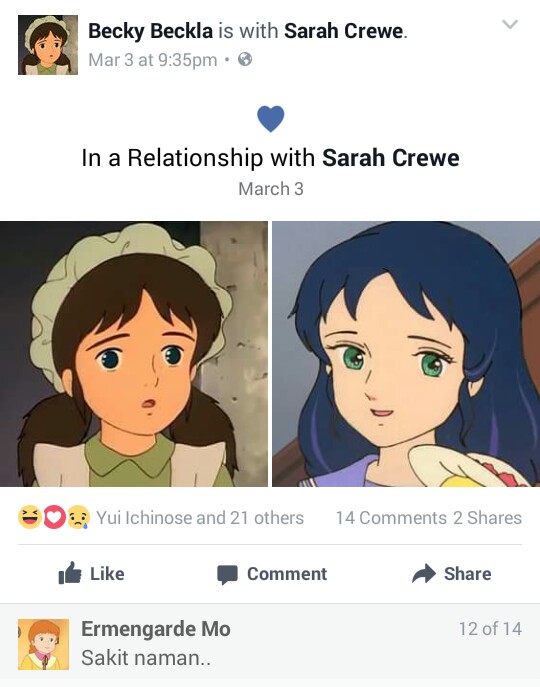Screen dimensions: 540x687
Task: Click the laughing Haha reaction emoji
Action: [x=29, y=517]
